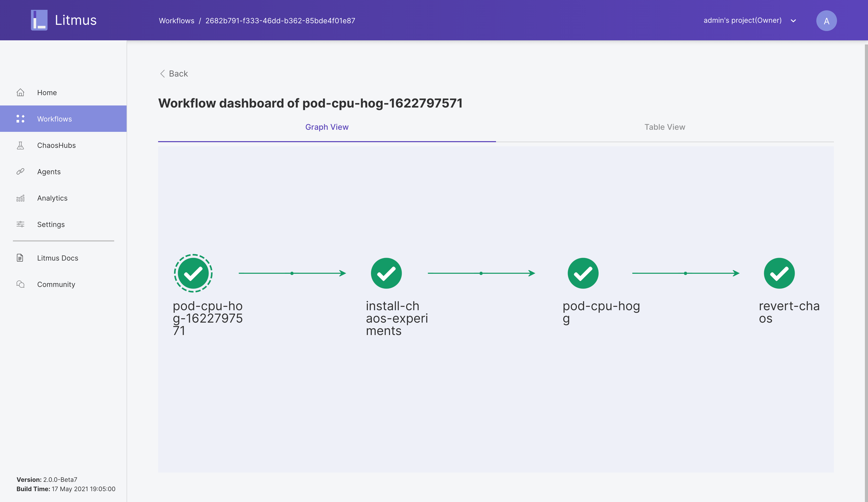Click the Workflows breadcrumb link
The height and width of the screenshot is (502, 868).
(x=176, y=21)
